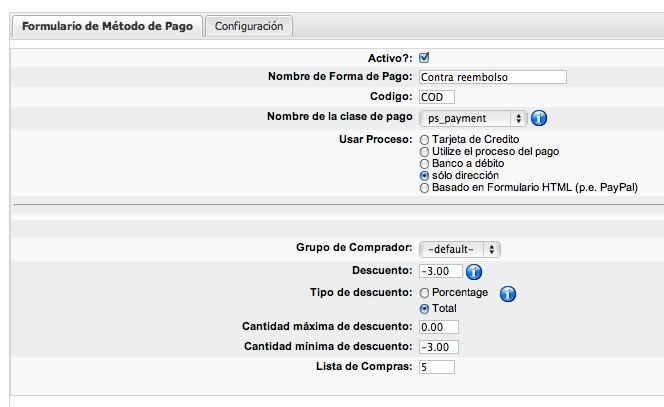664x407 pixels.
Task: Click the Usar Proceso: label
Action: click(375, 139)
